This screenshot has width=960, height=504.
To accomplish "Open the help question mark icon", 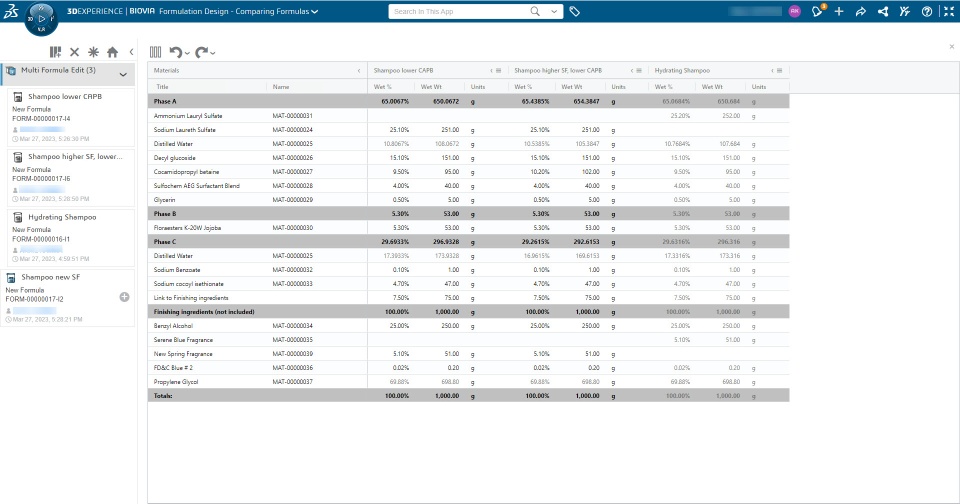I will coord(927,11).
